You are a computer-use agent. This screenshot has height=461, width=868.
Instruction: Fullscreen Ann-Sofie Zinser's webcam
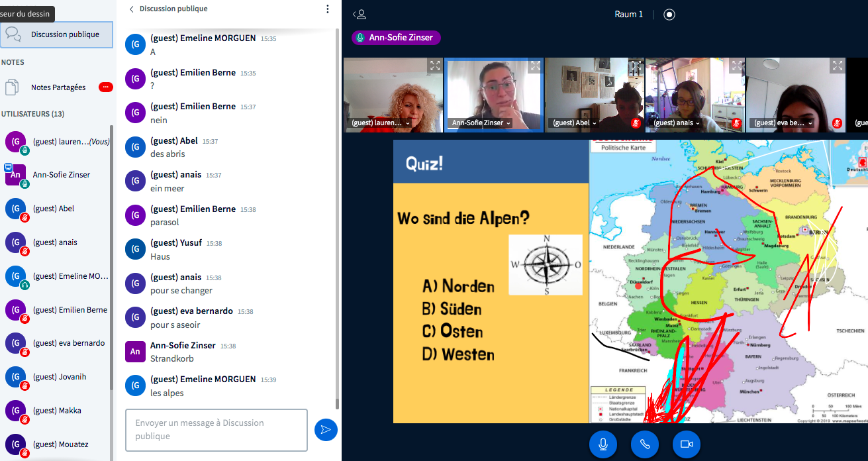pyautogui.click(x=535, y=66)
